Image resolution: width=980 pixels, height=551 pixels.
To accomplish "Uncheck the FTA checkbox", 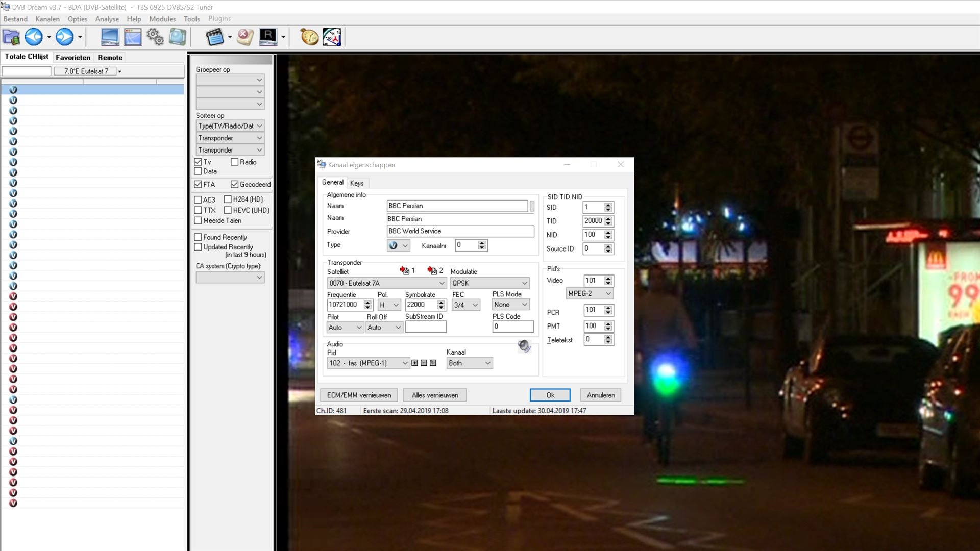I will pos(198,184).
